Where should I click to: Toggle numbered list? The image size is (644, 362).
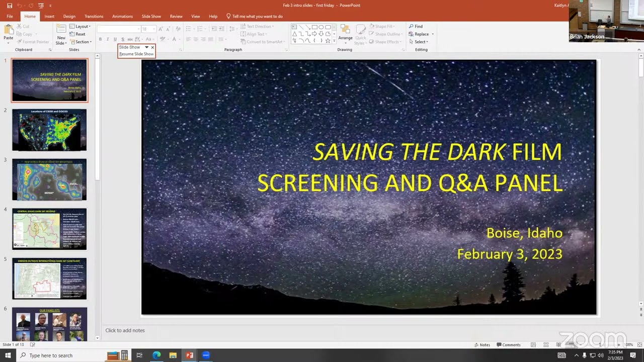[200, 29]
